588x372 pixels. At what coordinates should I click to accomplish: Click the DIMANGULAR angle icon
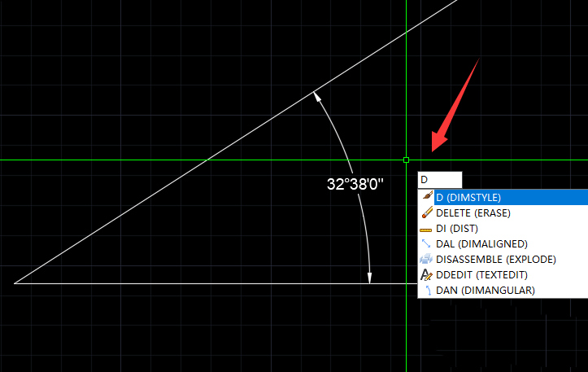pos(427,290)
